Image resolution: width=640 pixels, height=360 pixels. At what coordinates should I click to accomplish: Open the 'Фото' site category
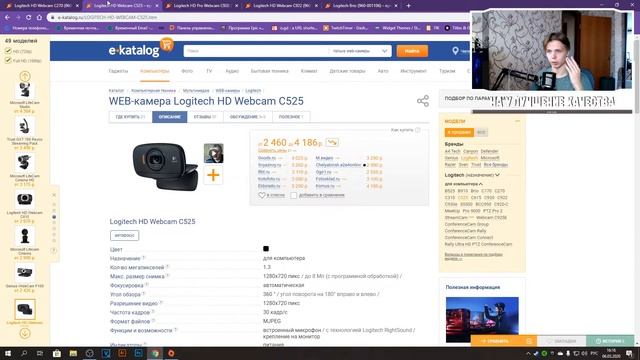pos(187,71)
